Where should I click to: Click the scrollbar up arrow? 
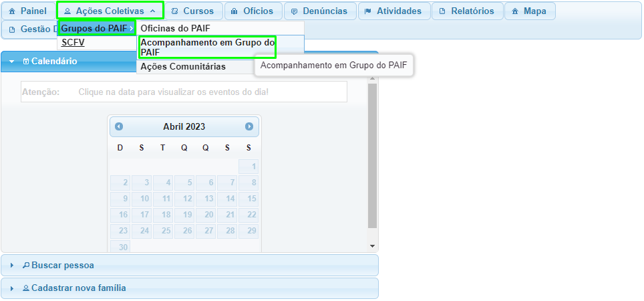[373, 78]
